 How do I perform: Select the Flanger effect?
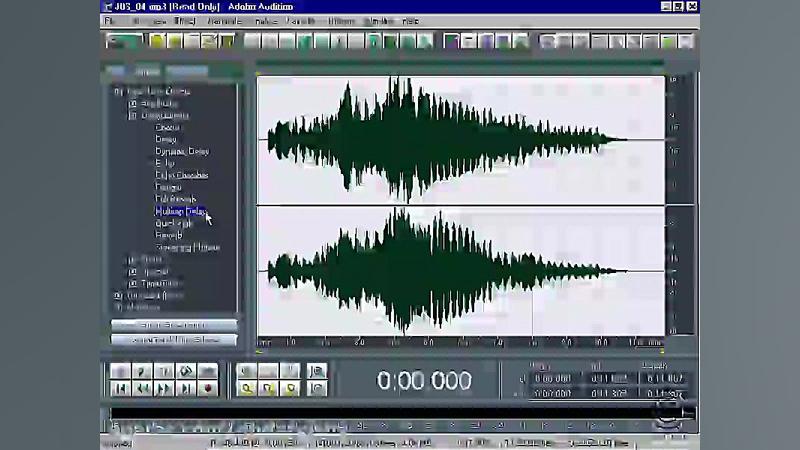tap(168, 187)
